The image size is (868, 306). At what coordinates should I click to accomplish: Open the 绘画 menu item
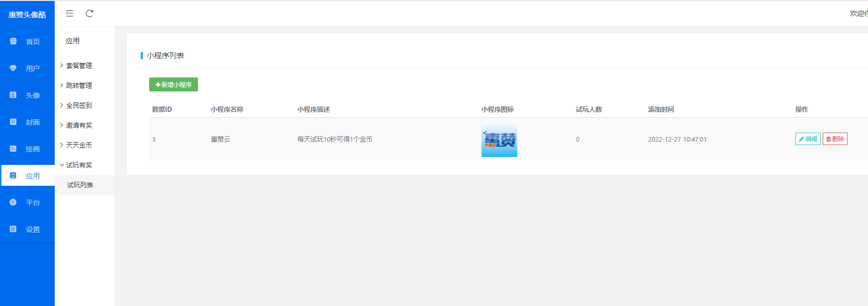[27, 149]
